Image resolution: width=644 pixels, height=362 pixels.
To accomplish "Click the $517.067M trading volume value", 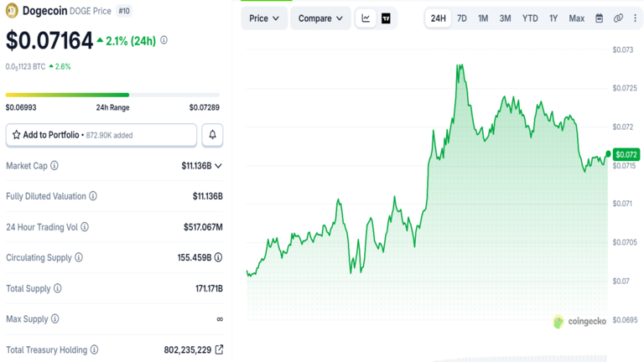I will click(203, 227).
